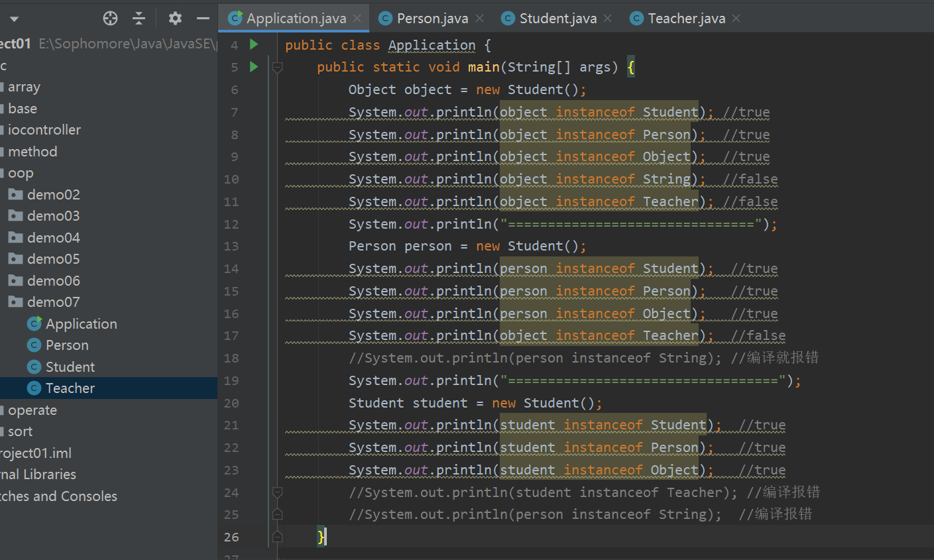The image size is (934, 560).
Task: Close the Application.java tab
Action: 357,19
